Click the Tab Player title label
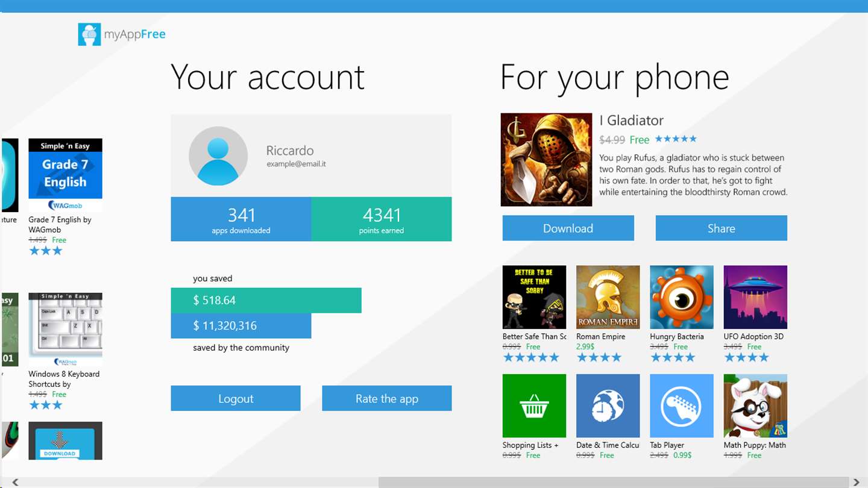The width and height of the screenshot is (868, 488). pos(667,445)
